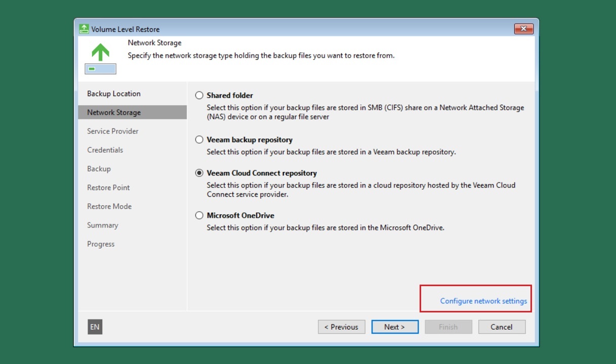
Task: Click the Veeam app icon in title bar
Action: pyautogui.click(x=84, y=29)
